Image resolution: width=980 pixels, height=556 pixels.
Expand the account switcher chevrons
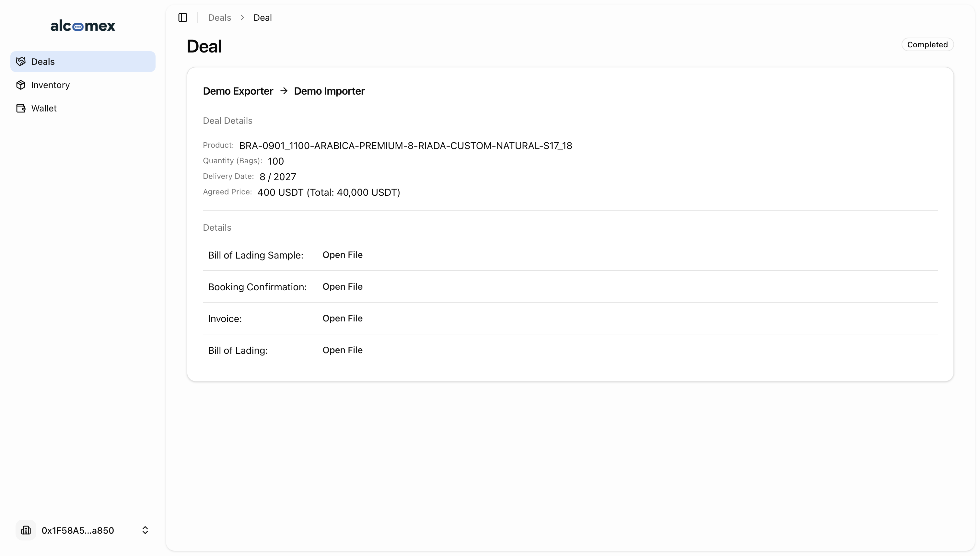tap(145, 530)
